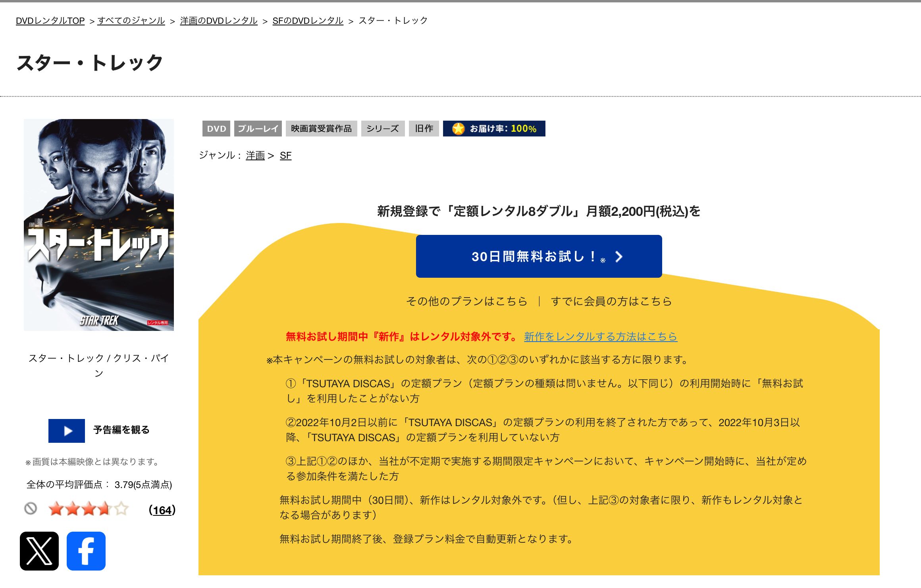Click the 洋画 genre link
The image size is (921, 588).
click(255, 155)
